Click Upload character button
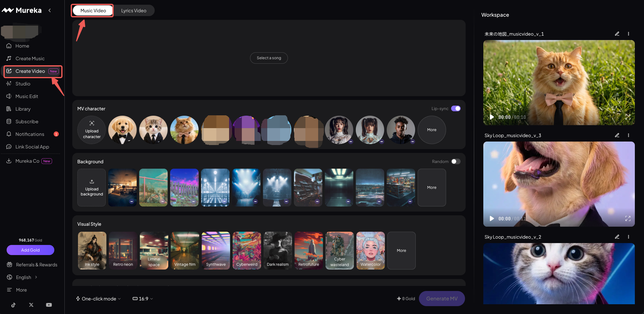 coord(92,130)
